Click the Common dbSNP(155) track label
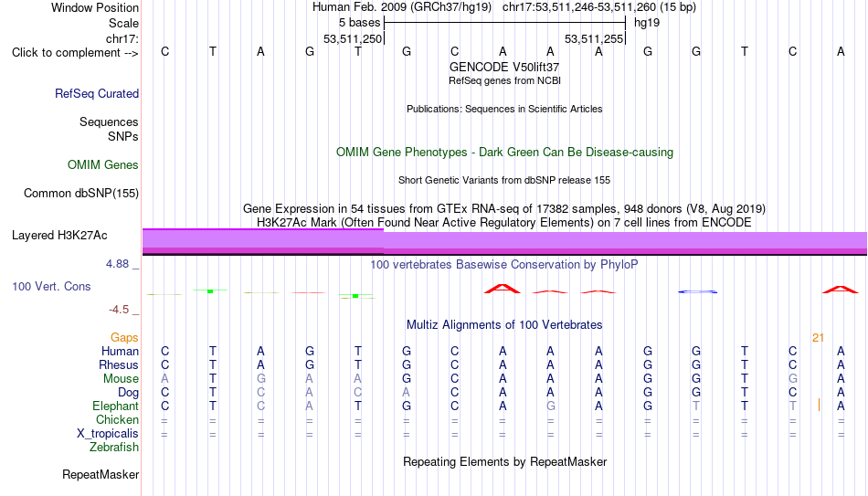Image resolution: width=868 pixels, height=496 pixels. 80,194
